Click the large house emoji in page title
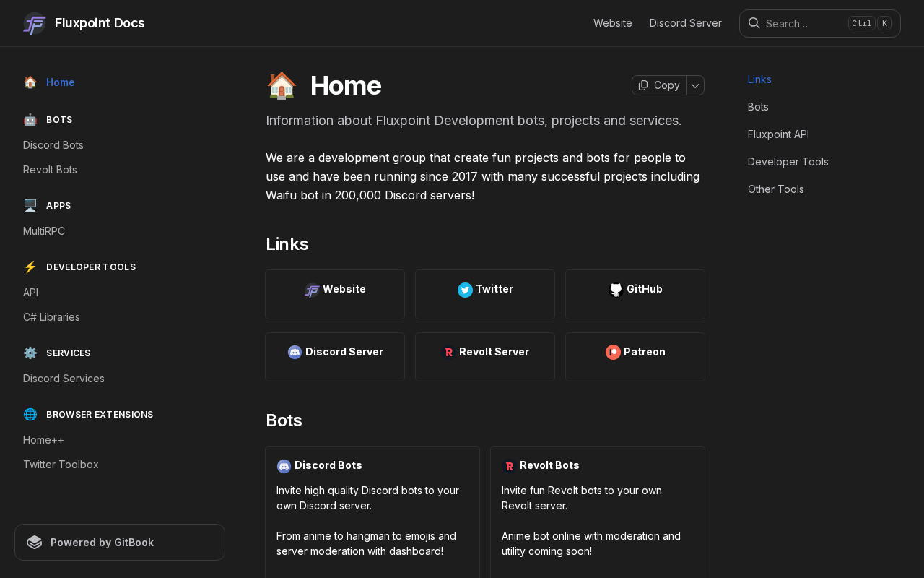 click(282, 86)
